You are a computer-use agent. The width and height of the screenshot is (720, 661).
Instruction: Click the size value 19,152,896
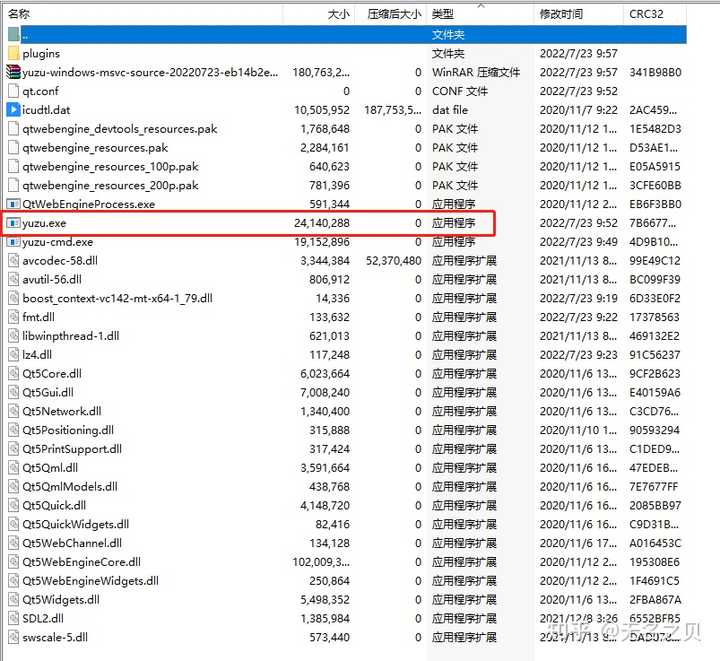pos(322,242)
